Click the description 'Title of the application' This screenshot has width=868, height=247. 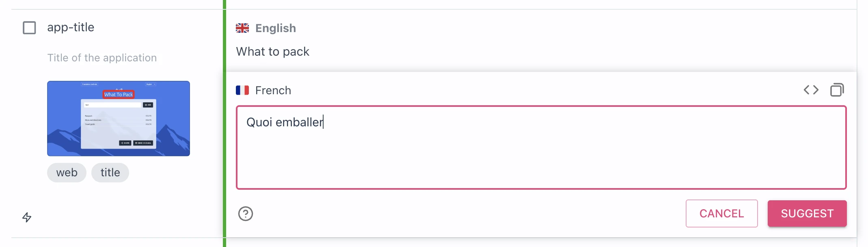(x=102, y=57)
